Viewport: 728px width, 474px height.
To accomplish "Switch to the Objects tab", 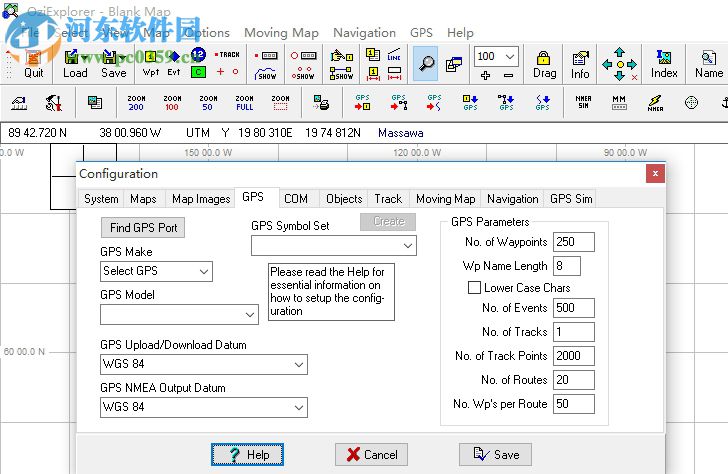I will tap(344, 199).
